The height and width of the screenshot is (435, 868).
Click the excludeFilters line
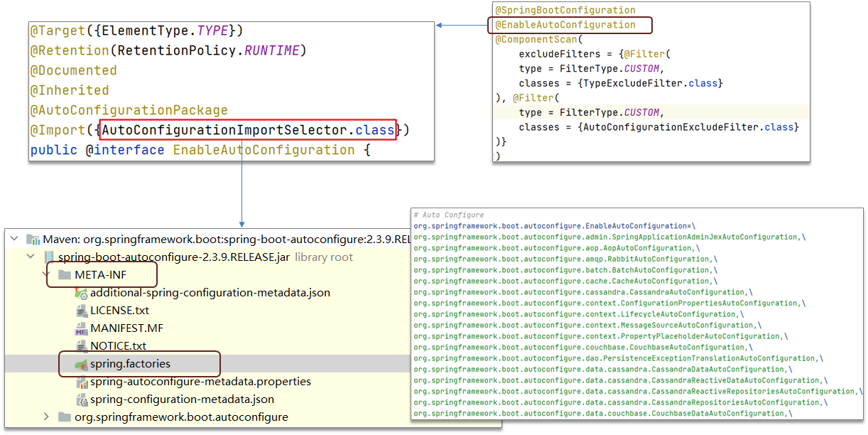595,54
